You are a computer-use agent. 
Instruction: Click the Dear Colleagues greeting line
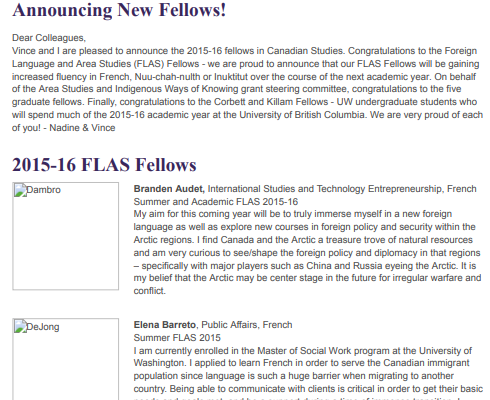[49, 38]
